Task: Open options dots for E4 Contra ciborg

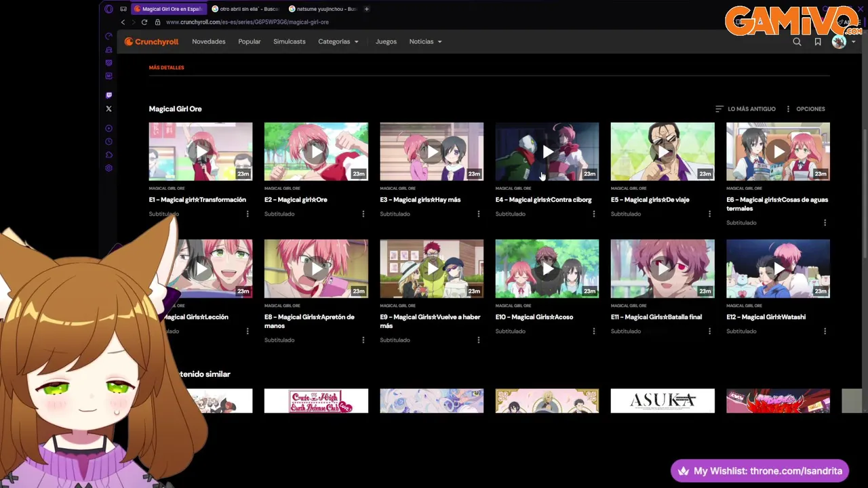Action: [594, 214]
